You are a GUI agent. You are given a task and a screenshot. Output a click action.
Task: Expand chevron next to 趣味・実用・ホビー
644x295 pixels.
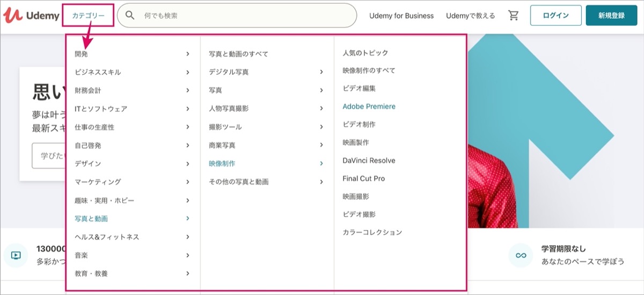(x=188, y=200)
